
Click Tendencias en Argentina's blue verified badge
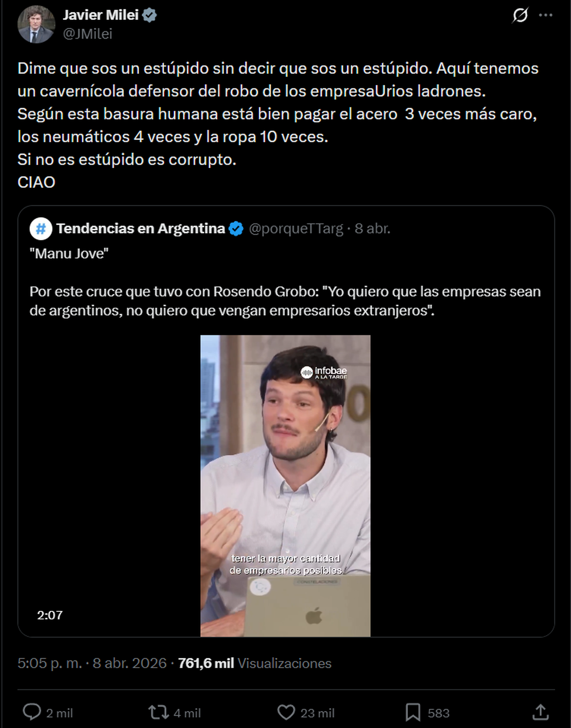coord(236,229)
